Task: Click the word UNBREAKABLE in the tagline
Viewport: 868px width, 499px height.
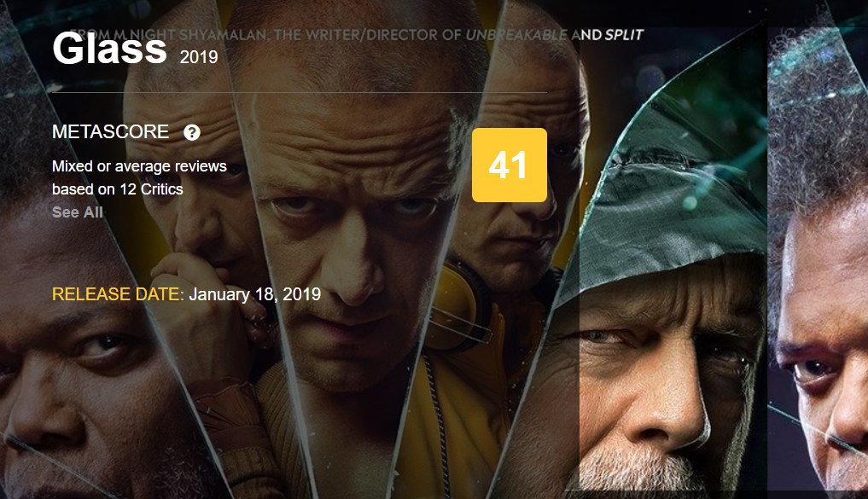Action: coord(516,35)
